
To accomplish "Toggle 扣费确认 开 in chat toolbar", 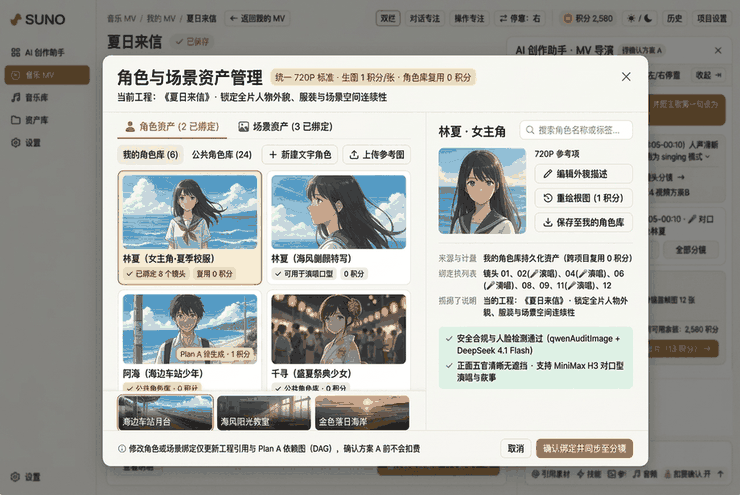I will click(x=687, y=474).
